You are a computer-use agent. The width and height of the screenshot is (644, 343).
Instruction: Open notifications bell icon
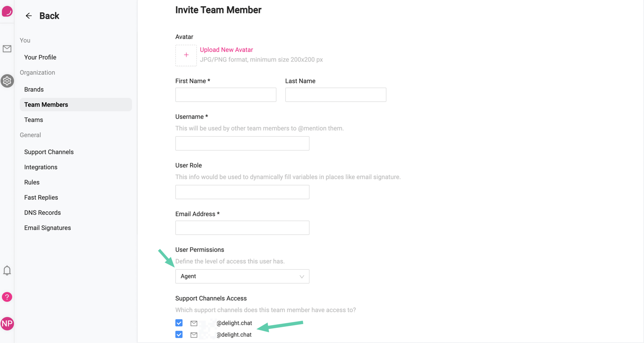(x=7, y=270)
